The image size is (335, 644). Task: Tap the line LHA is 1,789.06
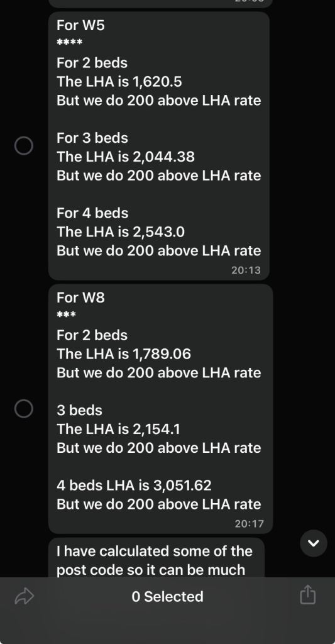124,353
